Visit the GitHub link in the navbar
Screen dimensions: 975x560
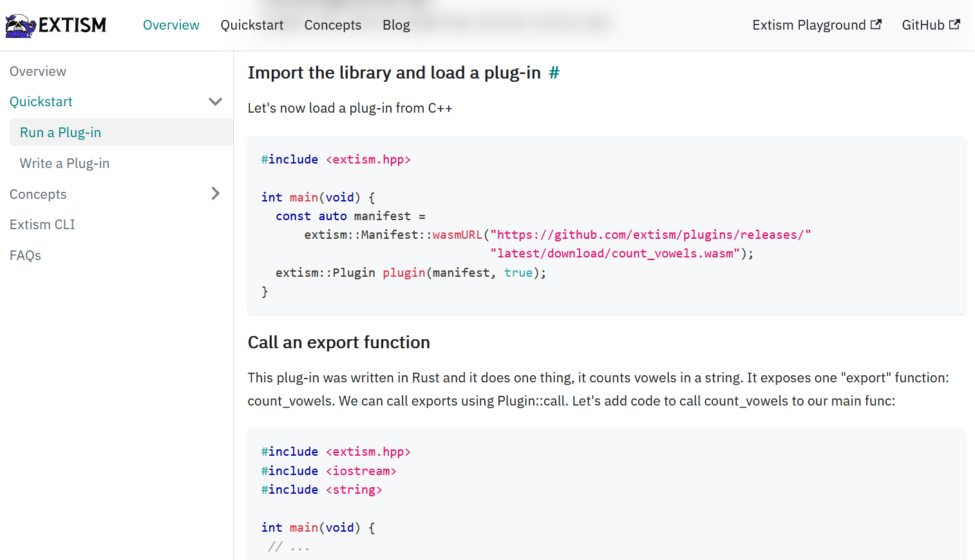tap(923, 25)
